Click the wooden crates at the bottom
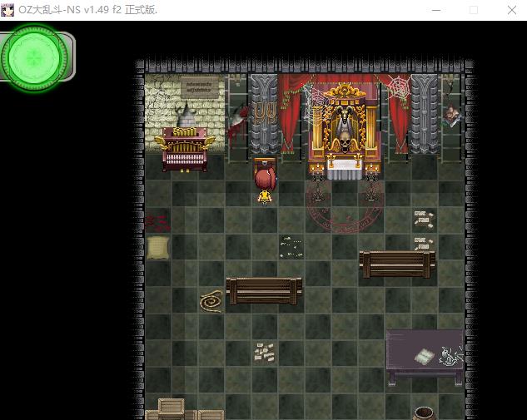This screenshot has width=527, height=420. pos(184,409)
